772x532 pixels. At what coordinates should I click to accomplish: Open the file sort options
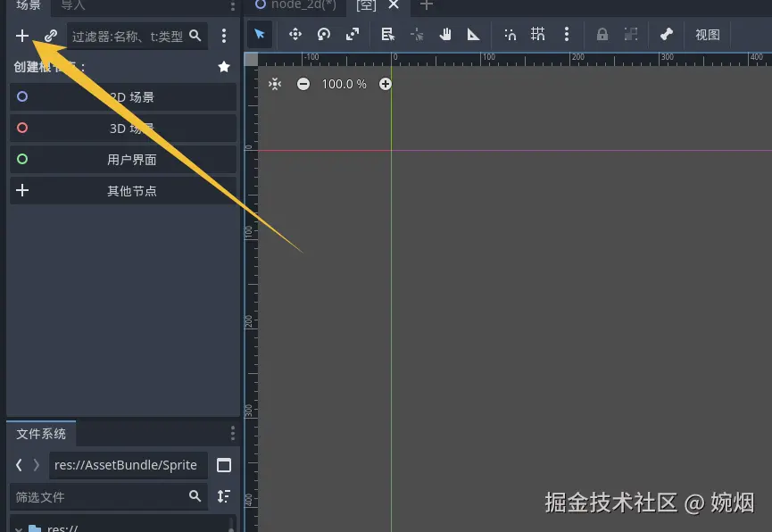pos(224,496)
